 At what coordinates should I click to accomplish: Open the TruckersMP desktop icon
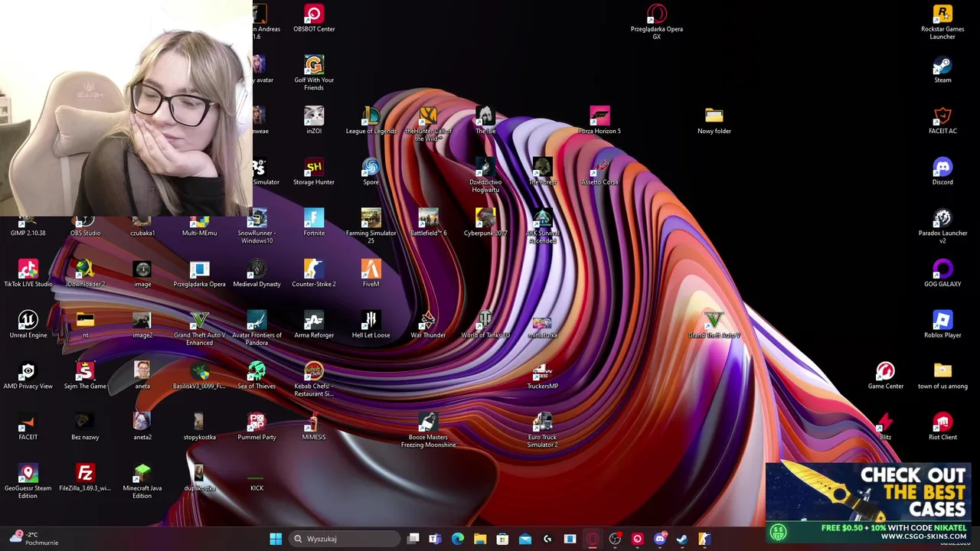[x=542, y=377]
